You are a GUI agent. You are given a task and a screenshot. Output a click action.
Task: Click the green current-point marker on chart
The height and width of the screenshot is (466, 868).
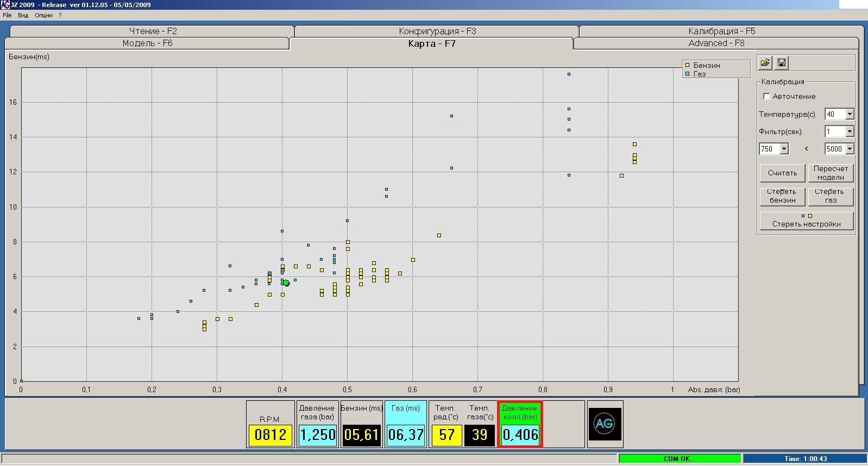coord(286,283)
